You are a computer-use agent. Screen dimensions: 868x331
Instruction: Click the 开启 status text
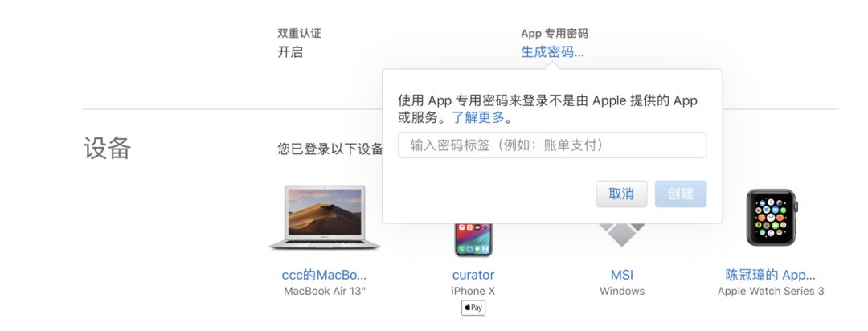(x=290, y=52)
